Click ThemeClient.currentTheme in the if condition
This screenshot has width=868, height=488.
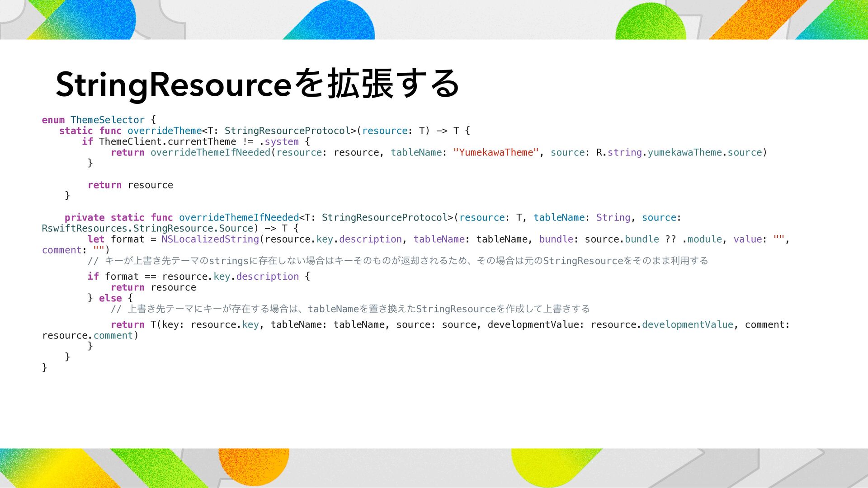(x=167, y=141)
